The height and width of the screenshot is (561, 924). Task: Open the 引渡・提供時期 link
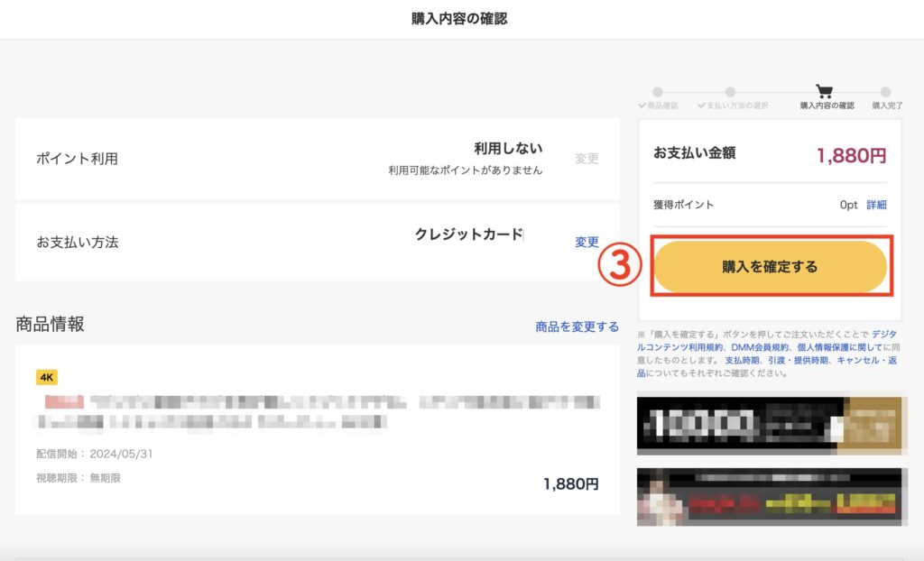click(x=799, y=360)
